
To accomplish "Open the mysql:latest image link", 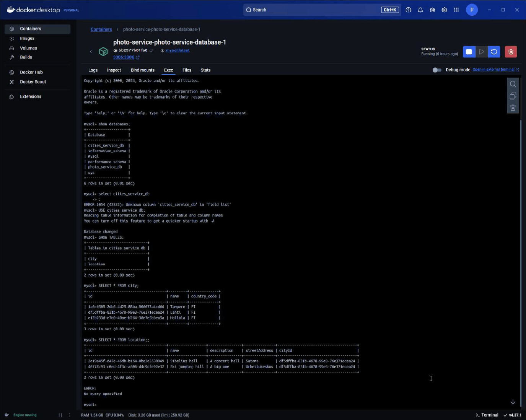I will coord(178,50).
